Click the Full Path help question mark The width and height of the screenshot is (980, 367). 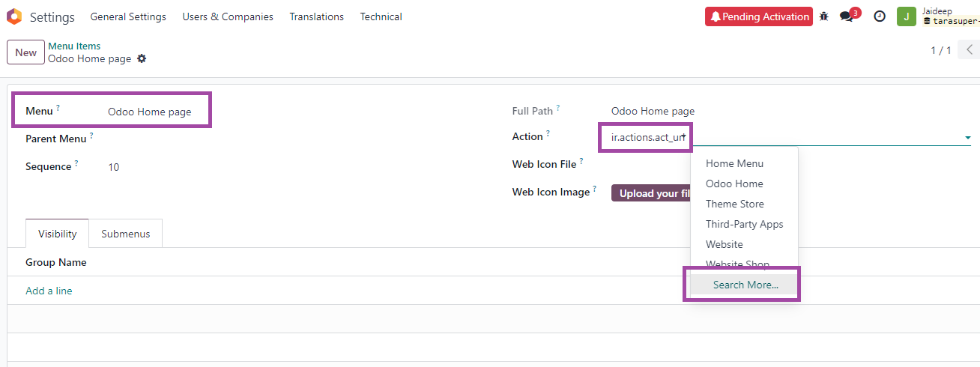(557, 108)
